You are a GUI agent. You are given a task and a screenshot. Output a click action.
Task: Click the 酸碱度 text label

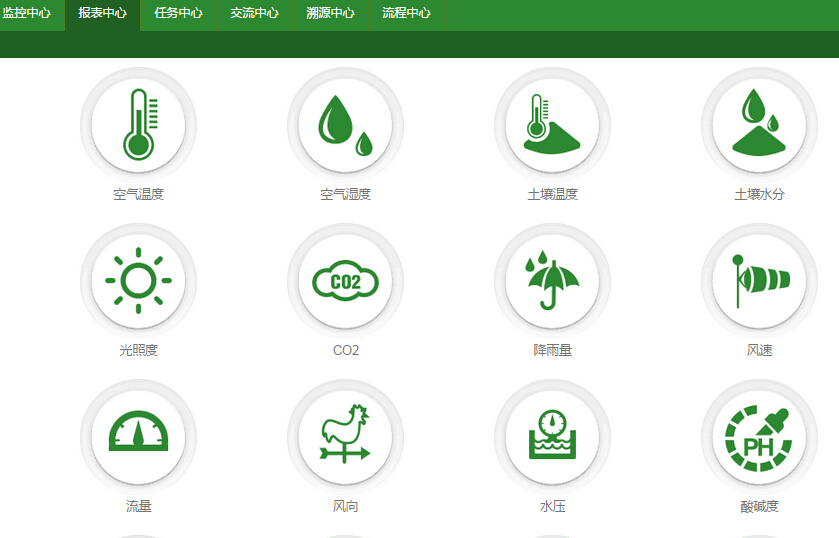click(x=759, y=506)
